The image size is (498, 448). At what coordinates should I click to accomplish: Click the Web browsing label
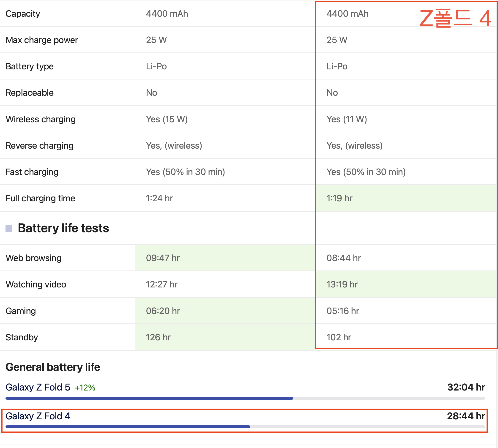coord(33,258)
